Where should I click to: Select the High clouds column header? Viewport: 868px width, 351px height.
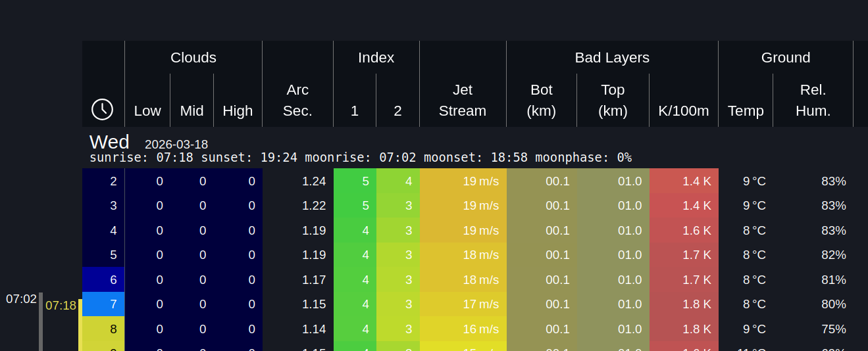coord(238,110)
